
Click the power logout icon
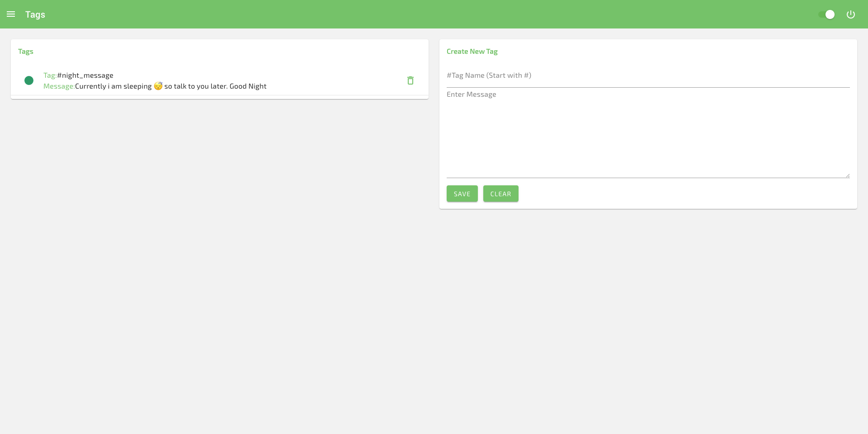click(851, 14)
